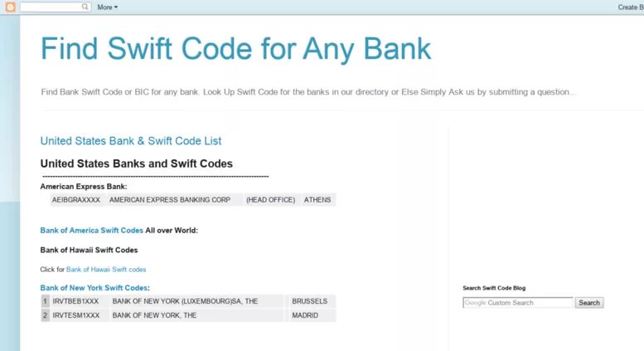Screen dimensions: 644x351
Task: Follow the Bank of America Swift Codes link
Action: pyautogui.click(x=91, y=230)
